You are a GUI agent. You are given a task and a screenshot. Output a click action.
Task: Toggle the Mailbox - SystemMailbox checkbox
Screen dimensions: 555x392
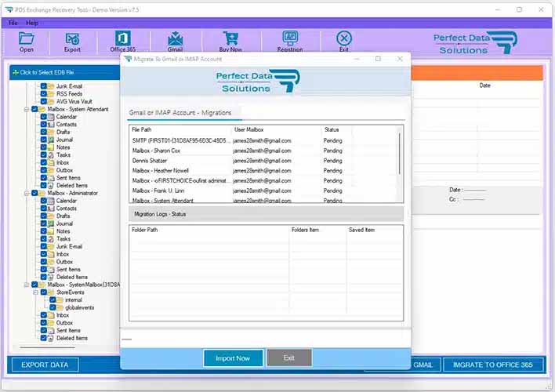click(x=34, y=285)
